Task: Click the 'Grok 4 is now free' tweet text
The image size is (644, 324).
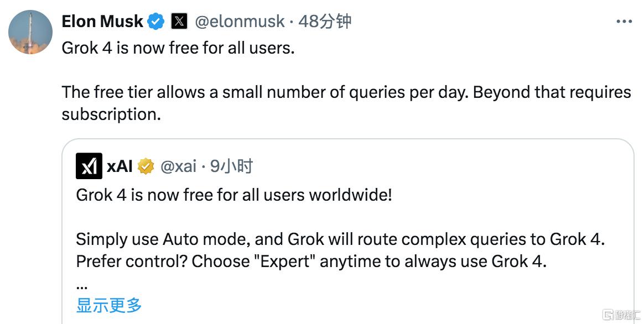Action: 178,48
